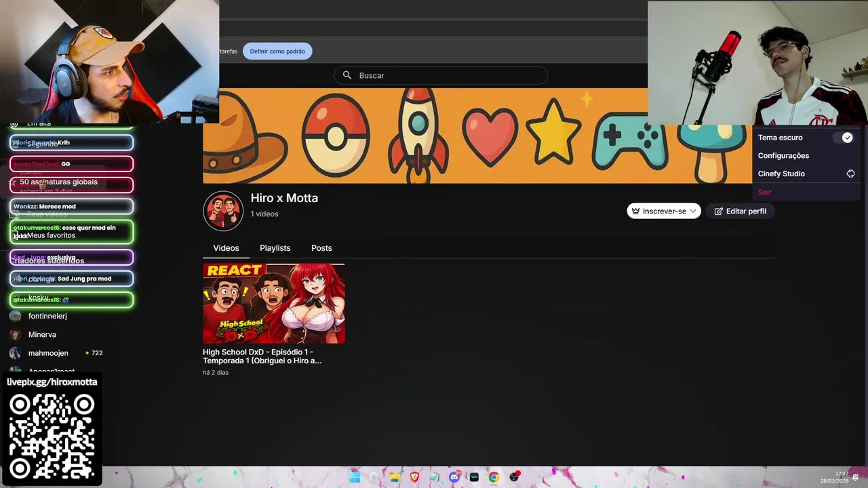Click the Definir como padrão button
This screenshot has height=488, width=868.
pyautogui.click(x=277, y=51)
